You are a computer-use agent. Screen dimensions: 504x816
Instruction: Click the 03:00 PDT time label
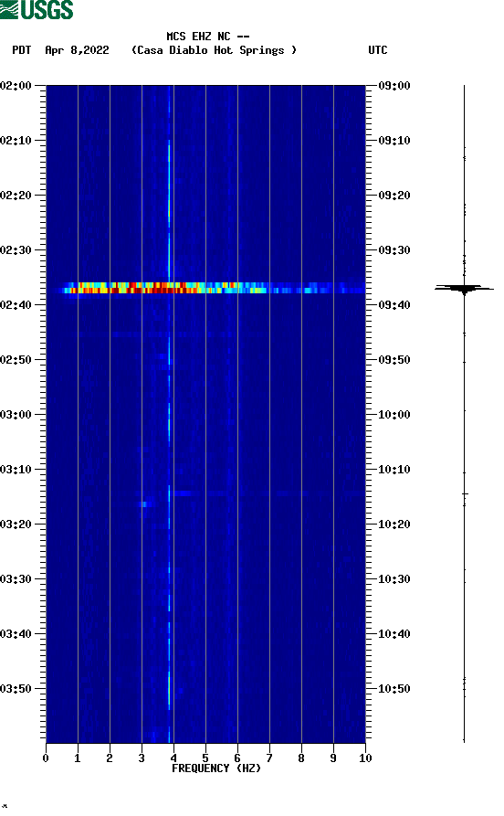(x=16, y=415)
